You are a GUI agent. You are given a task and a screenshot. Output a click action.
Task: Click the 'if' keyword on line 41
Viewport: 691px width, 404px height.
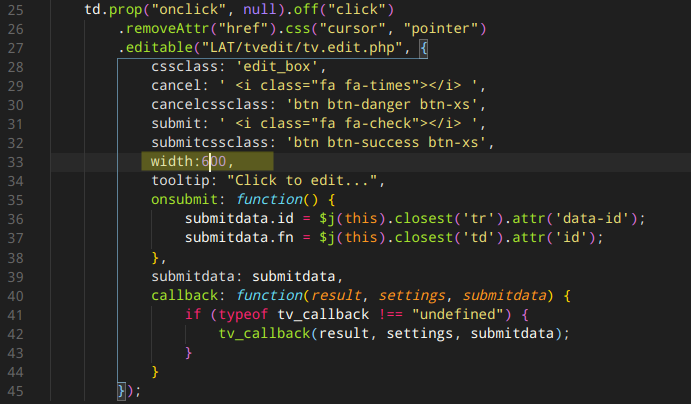193,314
